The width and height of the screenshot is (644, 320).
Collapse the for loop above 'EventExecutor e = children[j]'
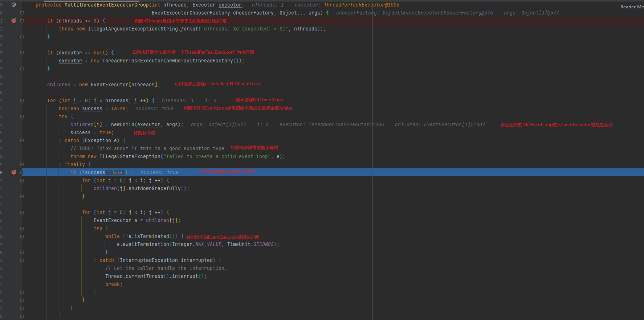click(22, 212)
